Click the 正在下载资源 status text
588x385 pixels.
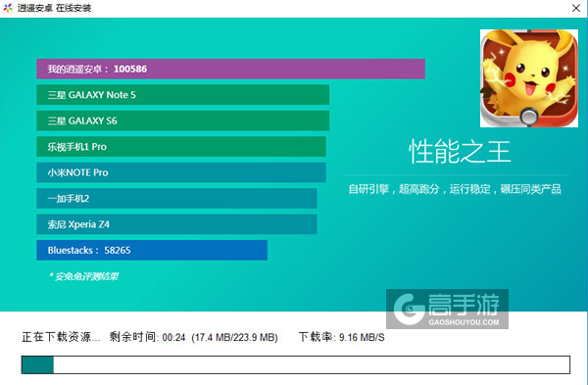point(61,337)
